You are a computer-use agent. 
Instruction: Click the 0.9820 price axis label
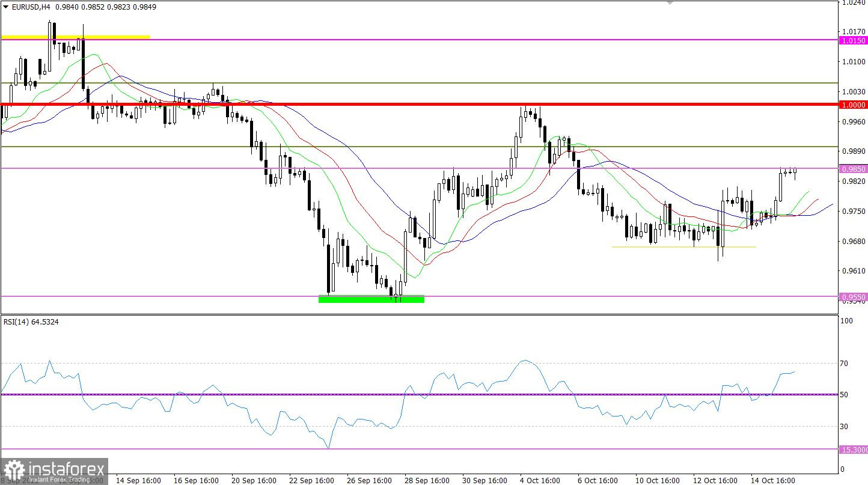coord(854,181)
